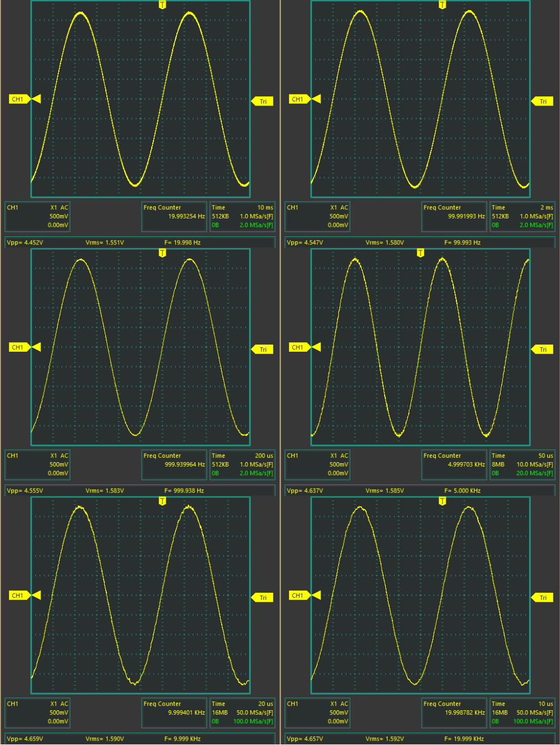Open the Time panel showing 20 us timebase
This screenshot has width=560, height=745.
(x=242, y=713)
